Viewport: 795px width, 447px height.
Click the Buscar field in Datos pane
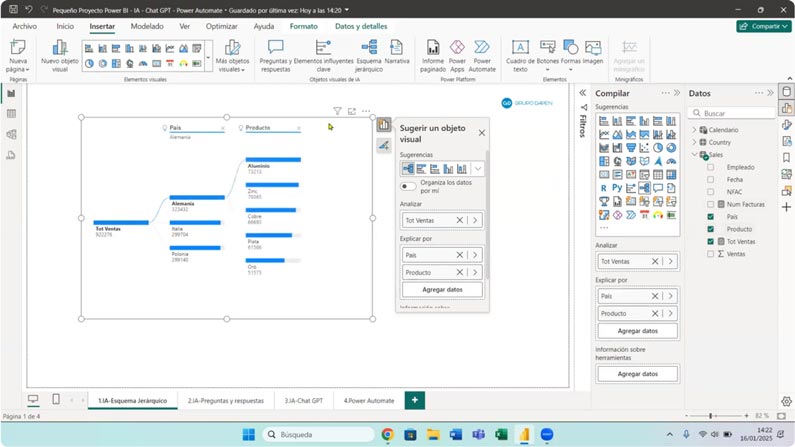pyautogui.click(x=730, y=113)
